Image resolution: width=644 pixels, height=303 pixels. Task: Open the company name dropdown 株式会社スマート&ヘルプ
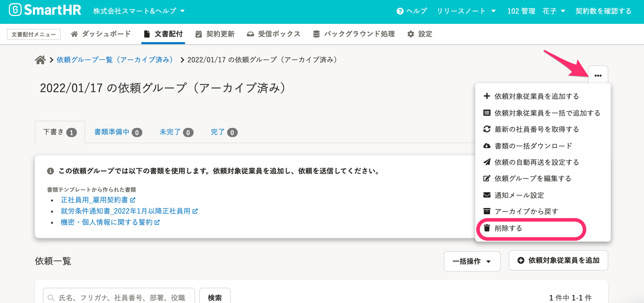(139, 11)
